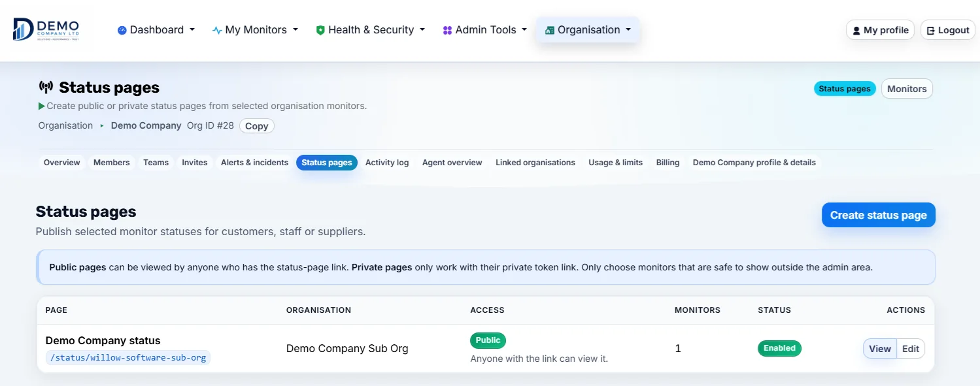Click the Public access badge

488,340
